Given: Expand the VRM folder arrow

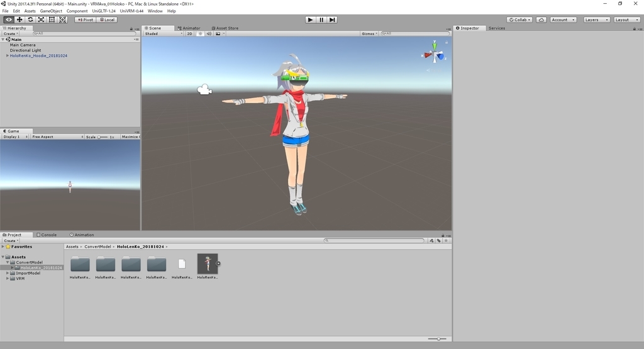Looking at the screenshot, I should point(8,279).
